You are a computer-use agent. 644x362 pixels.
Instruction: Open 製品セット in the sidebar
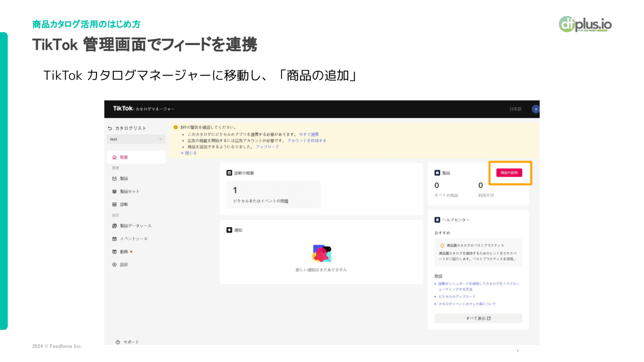tap(130, 191)
